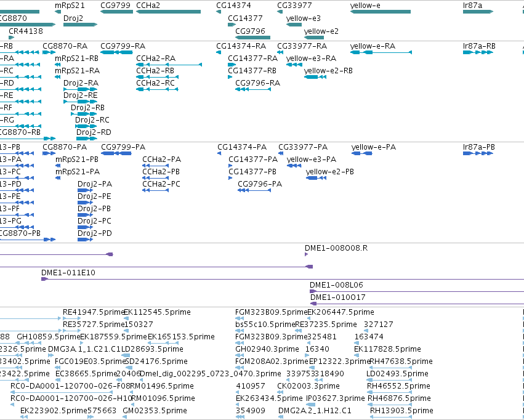Select the CG9796-RA transcript label
The image size is (524, 420).
tap(257, 83)
